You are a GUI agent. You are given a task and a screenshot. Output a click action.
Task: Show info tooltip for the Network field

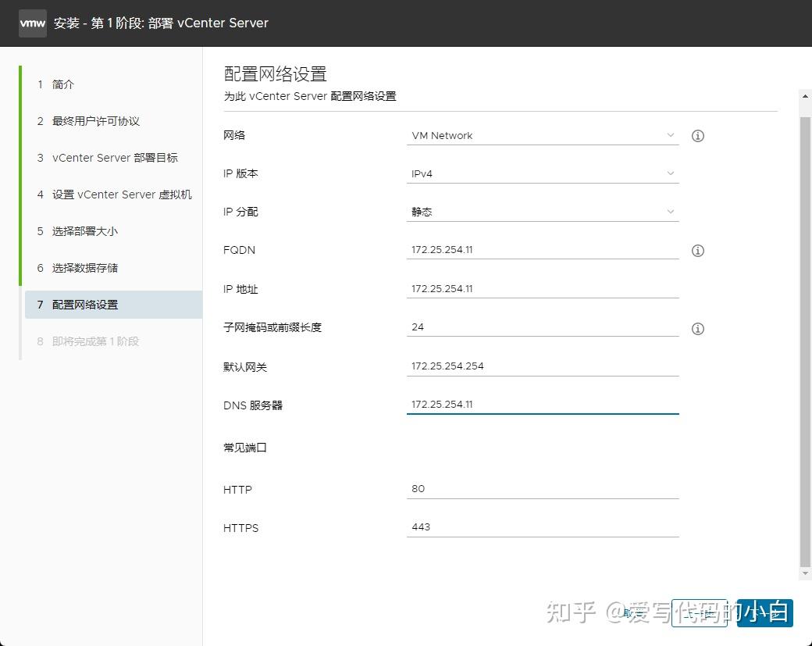(x=697, y=136)
